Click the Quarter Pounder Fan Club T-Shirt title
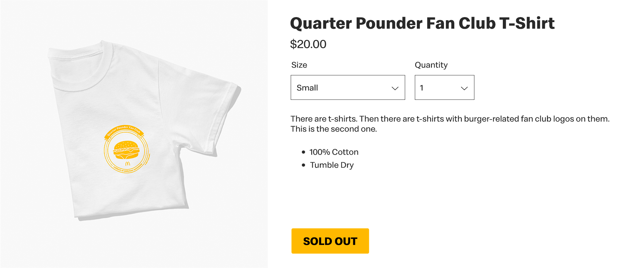 click(x=422, y=23)
